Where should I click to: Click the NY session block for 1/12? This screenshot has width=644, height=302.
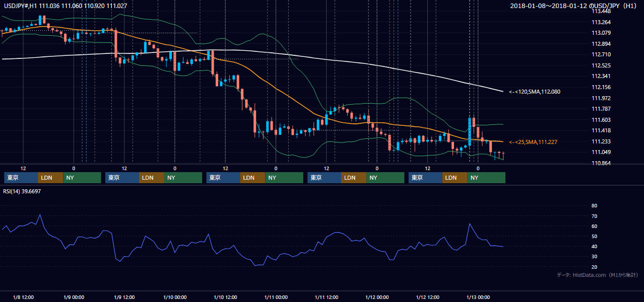pyautogui.click(x=486, y=178)
